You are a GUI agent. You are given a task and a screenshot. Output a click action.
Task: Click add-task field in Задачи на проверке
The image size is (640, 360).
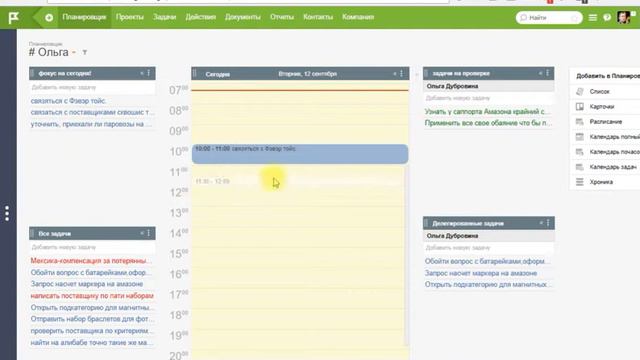point(489,98)
